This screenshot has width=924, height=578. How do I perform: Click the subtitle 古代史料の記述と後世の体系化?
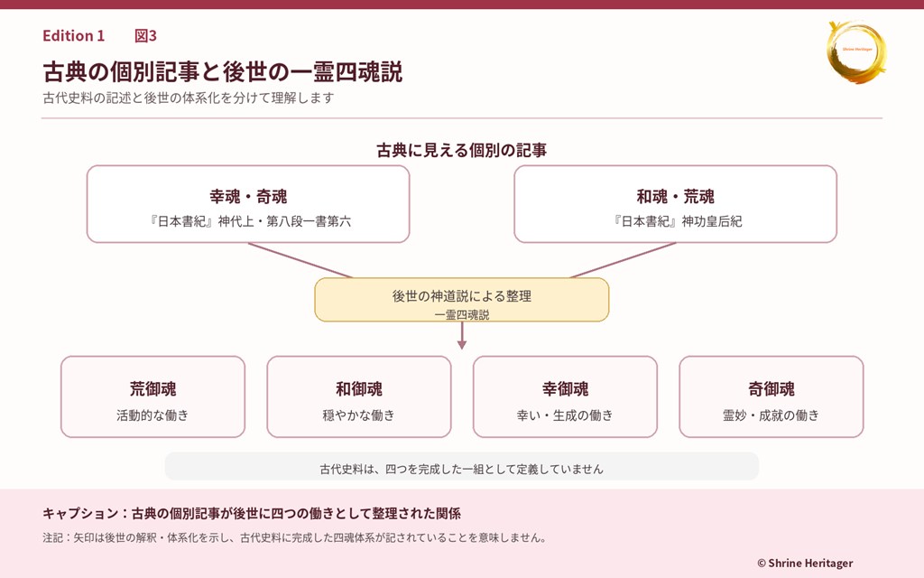(189, 98)
